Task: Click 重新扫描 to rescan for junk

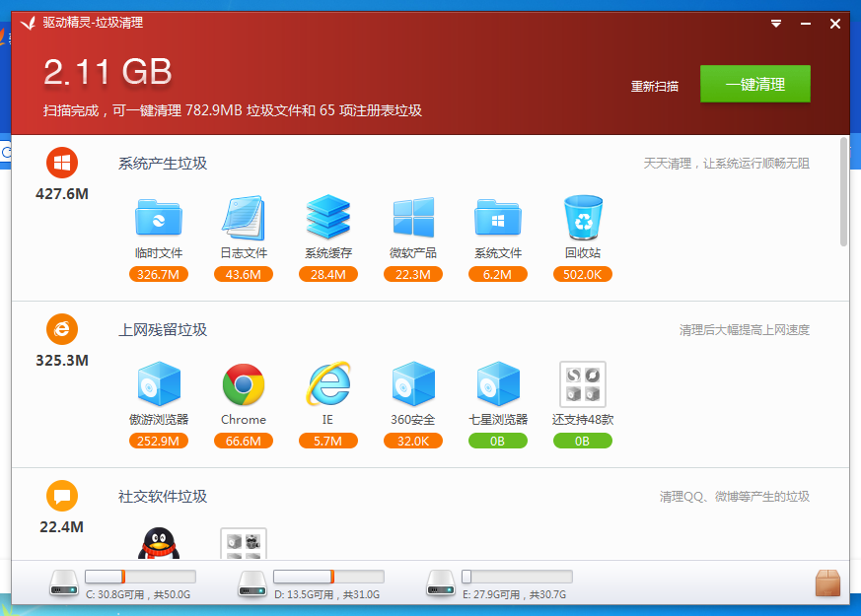Action: click(x=656, y=87)
